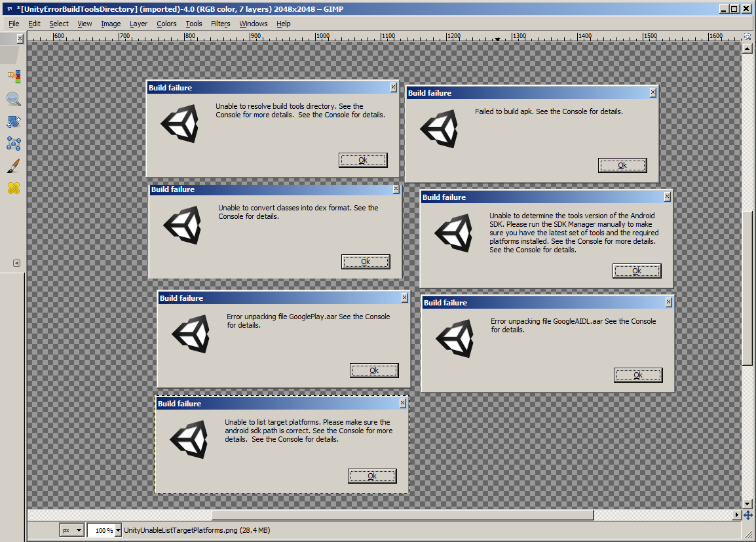
Task: Collapse the left panel with the small arrow
Action: (16, 263)
